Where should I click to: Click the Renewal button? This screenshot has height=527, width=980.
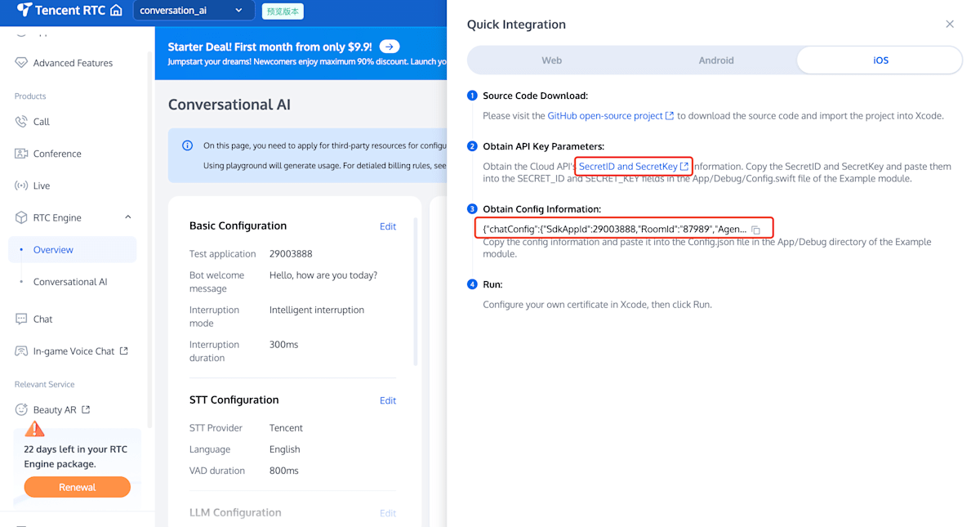(x=77, y=487)
